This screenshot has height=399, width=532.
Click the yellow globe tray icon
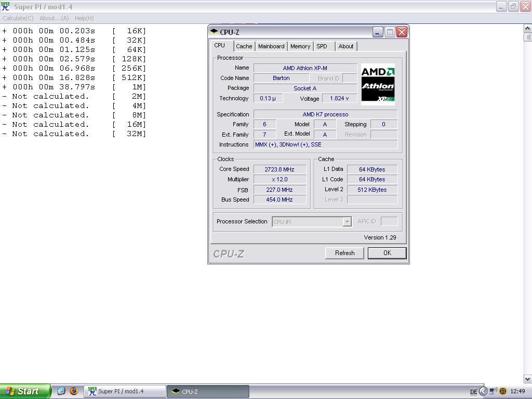pos(503,391)
